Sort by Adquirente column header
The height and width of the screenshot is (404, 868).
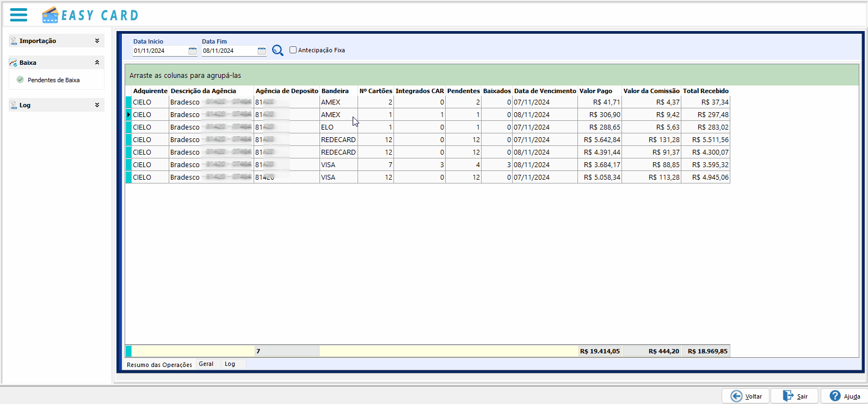150,91
